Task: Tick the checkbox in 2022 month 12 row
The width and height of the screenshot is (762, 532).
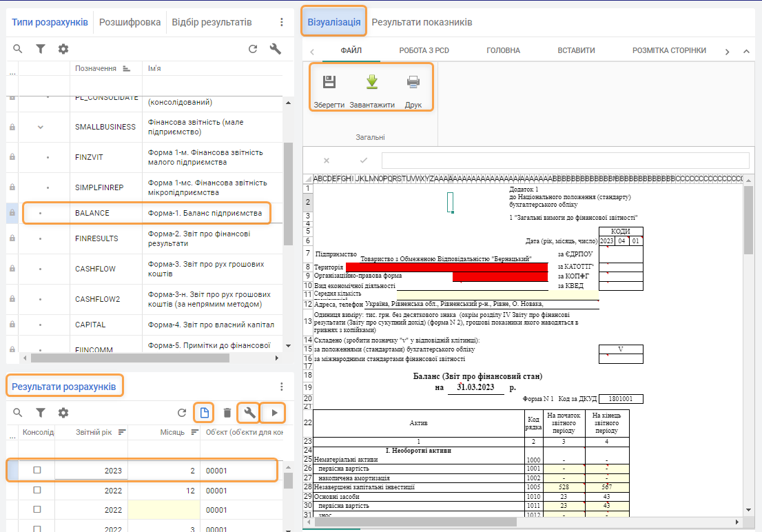Action: coord(37,490)
